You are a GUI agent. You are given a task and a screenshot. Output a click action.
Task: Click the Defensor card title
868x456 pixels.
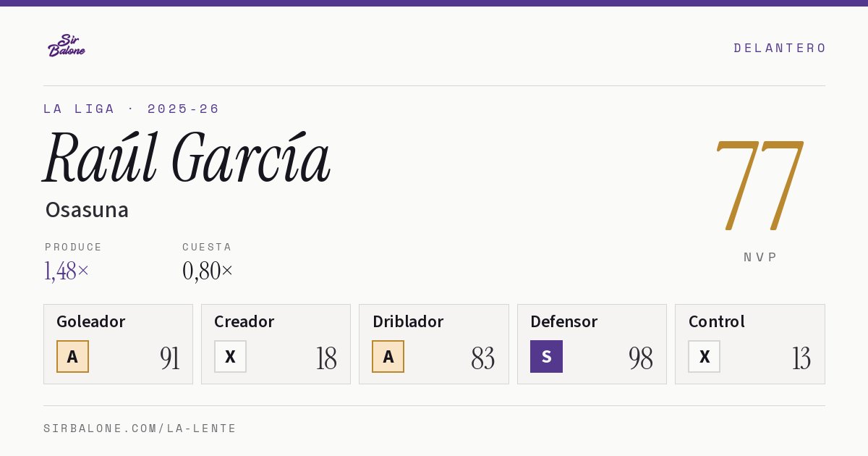(564, 321)
